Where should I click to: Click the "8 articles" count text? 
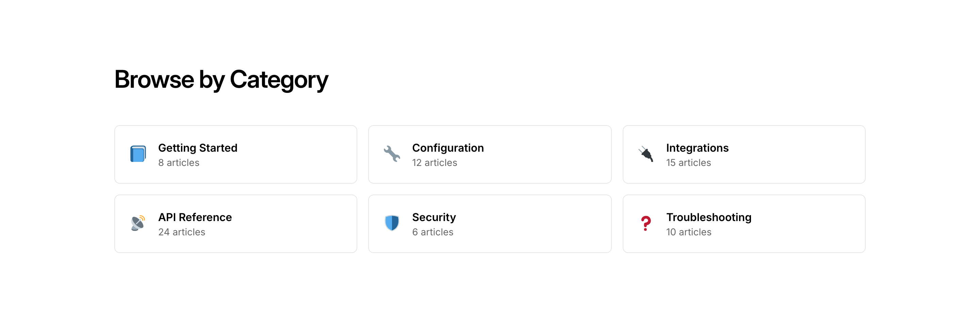coord(178,163)
